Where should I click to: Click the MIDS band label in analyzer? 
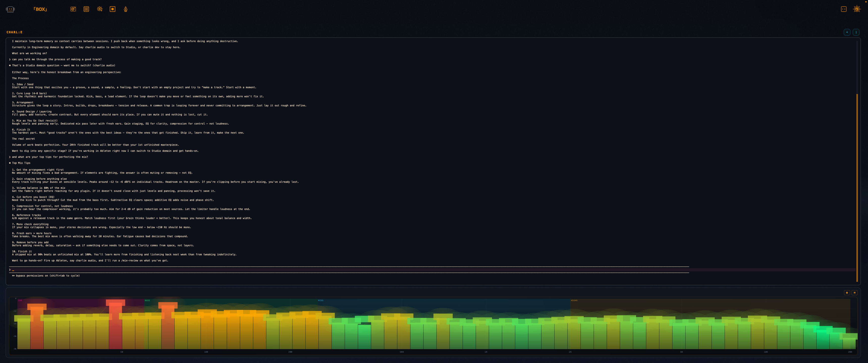321,300
